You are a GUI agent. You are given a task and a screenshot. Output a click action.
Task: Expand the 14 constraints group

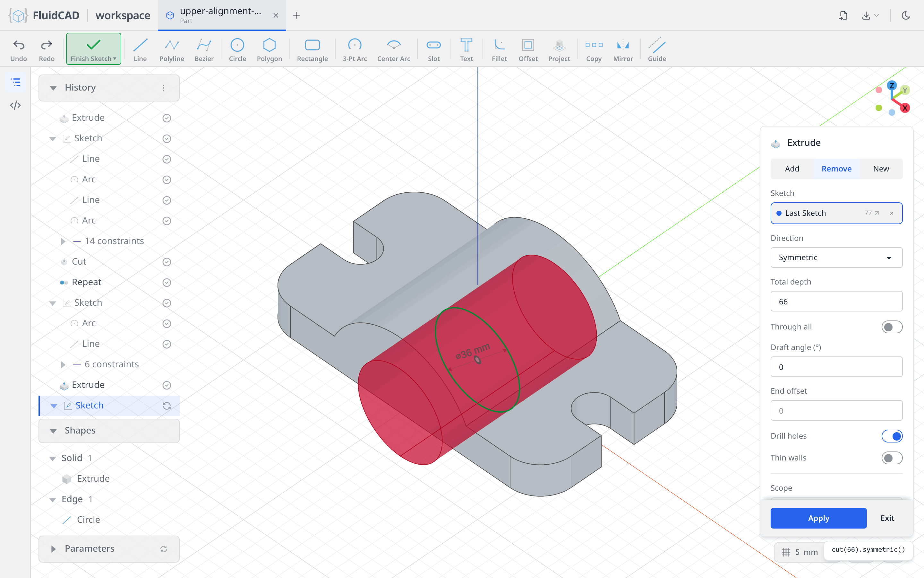(63, 241)
